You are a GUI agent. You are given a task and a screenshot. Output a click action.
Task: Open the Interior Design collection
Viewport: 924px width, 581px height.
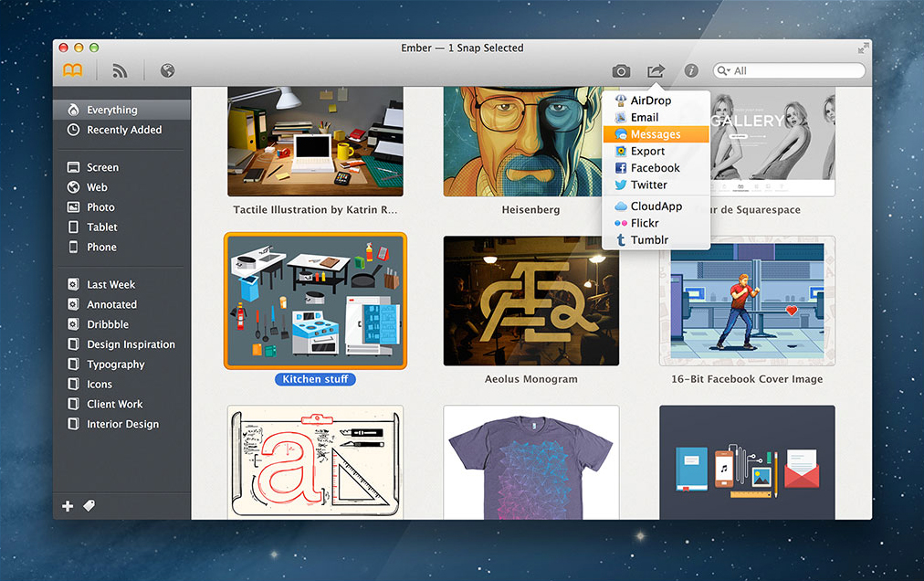point(121,424)
